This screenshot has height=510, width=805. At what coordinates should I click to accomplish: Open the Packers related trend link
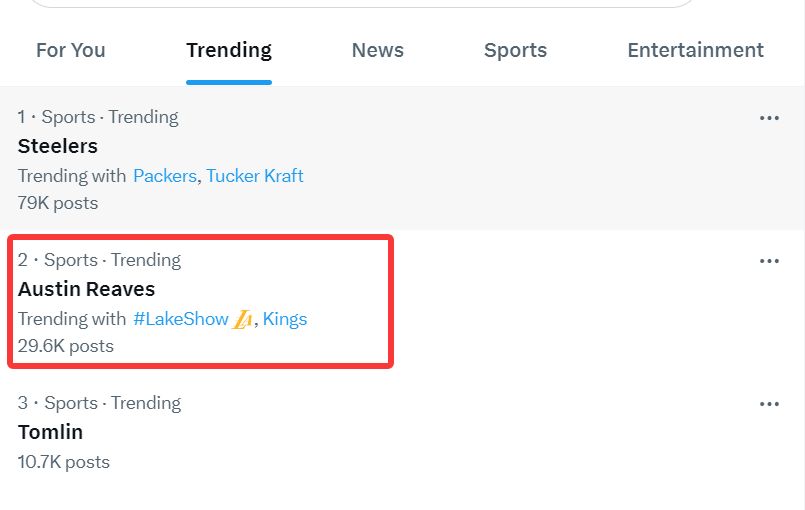[x=165, y=176]
